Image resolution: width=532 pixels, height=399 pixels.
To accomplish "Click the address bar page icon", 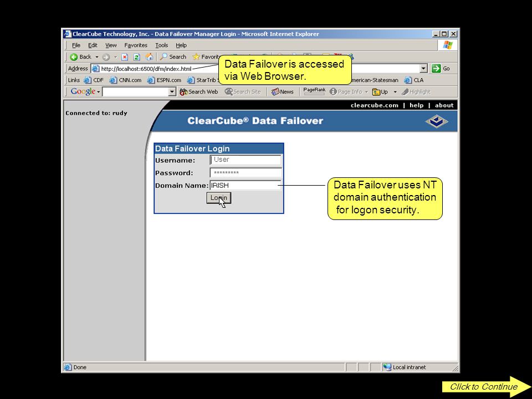I will pos(95,69).
